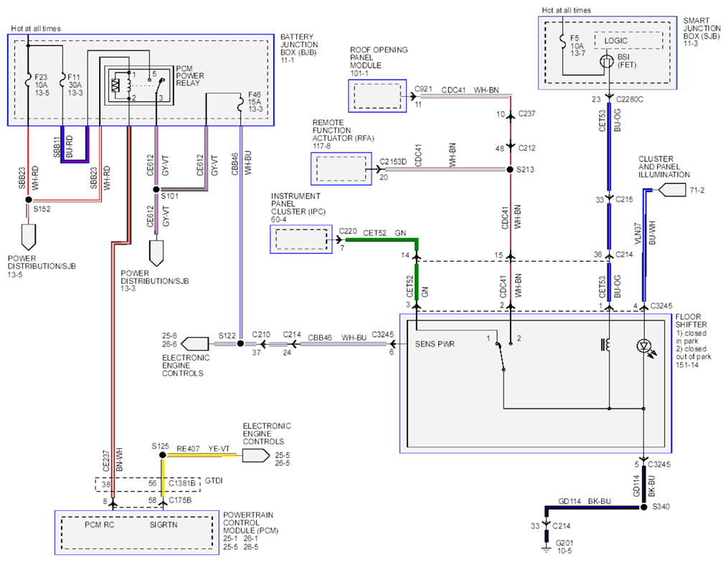Click the C1381B connector label

tap(182, 484)
